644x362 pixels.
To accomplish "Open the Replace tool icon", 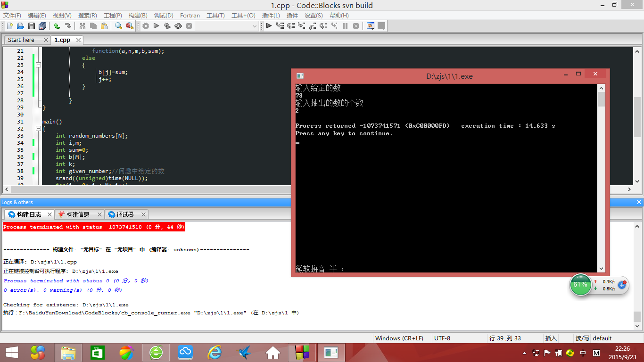I will (130, 26).
